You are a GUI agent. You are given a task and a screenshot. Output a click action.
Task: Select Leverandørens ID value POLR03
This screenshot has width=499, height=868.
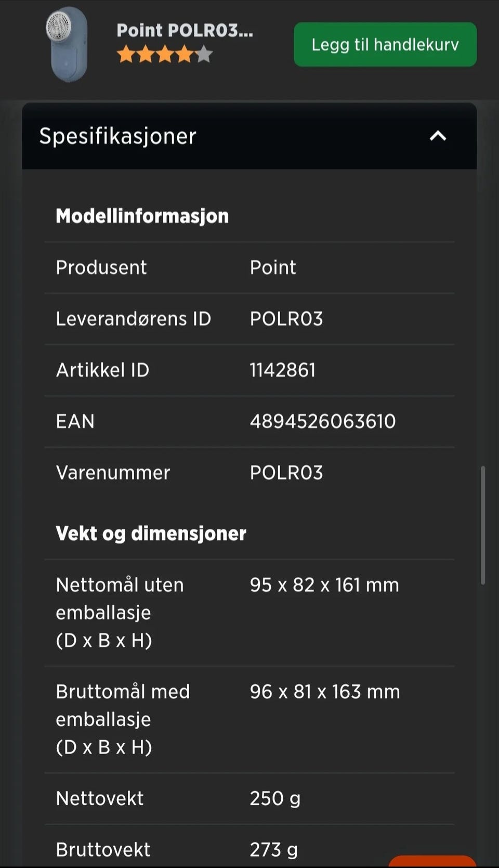point(286,319)
